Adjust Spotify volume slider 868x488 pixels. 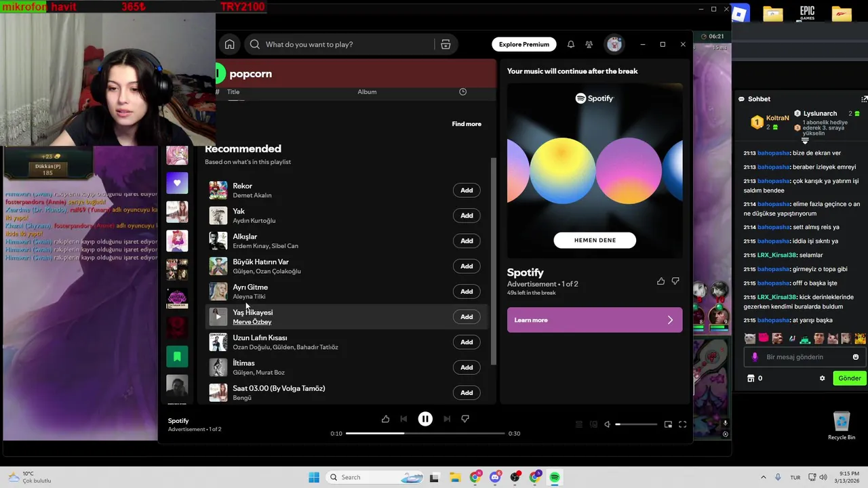pos(636,424)
